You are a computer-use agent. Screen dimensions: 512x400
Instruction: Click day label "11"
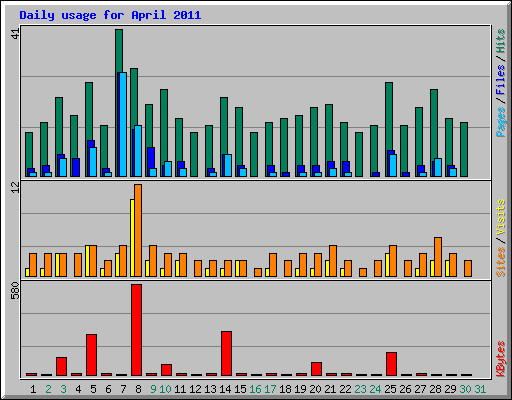(180, 389)
